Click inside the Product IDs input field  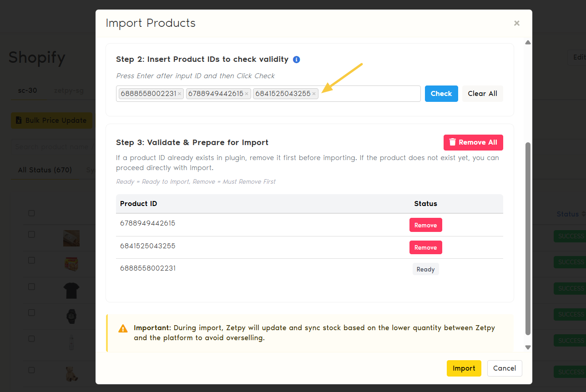pos(369,94)
